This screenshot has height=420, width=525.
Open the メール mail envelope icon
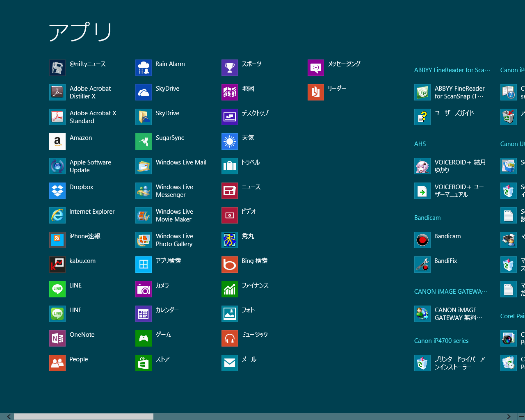point(230,363)
